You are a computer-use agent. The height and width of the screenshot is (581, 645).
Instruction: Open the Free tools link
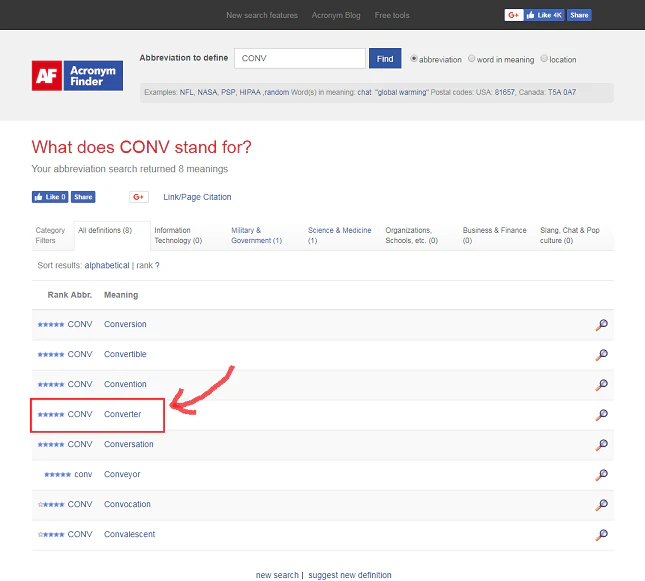[x=392, y=15]
